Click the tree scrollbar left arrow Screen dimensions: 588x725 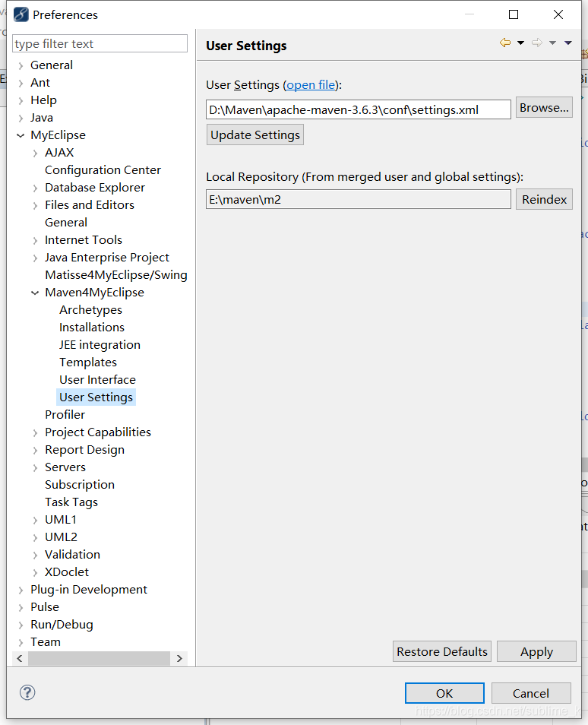[x=20, y=658]
